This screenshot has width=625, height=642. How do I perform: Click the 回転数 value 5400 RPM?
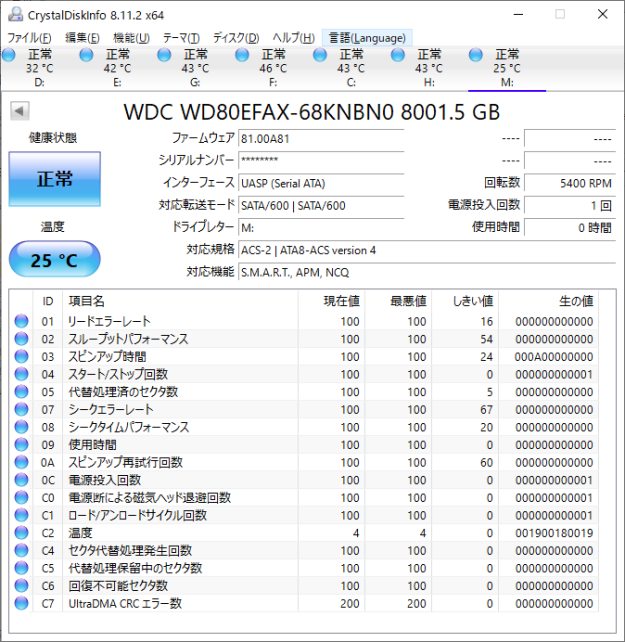[x=570, y=183]
